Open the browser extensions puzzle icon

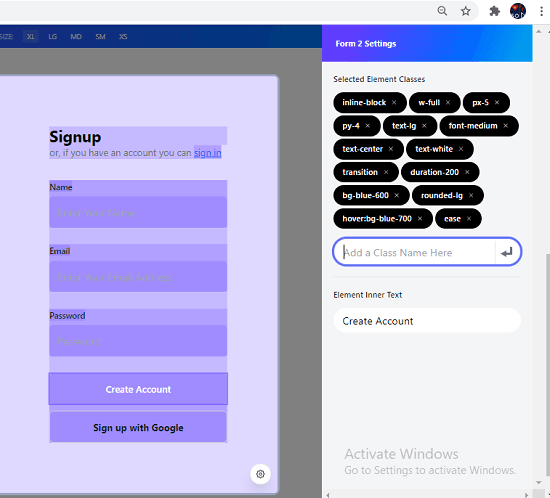495,11
